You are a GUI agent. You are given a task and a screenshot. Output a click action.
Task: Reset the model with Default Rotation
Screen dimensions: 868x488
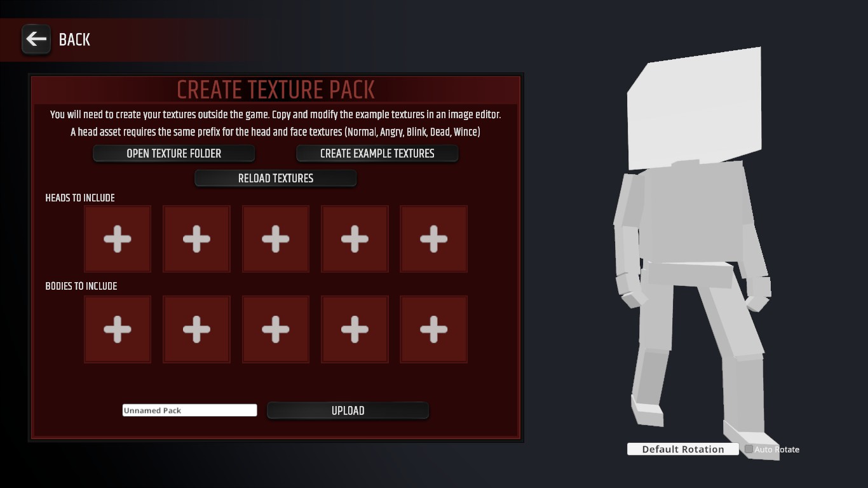pyautogui.click(x=683, y=449)
